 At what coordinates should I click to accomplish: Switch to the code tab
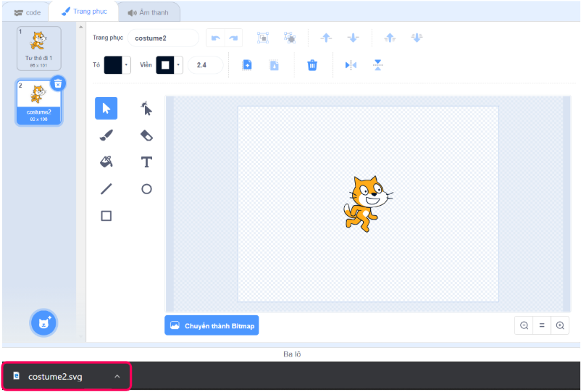[27, 12]
